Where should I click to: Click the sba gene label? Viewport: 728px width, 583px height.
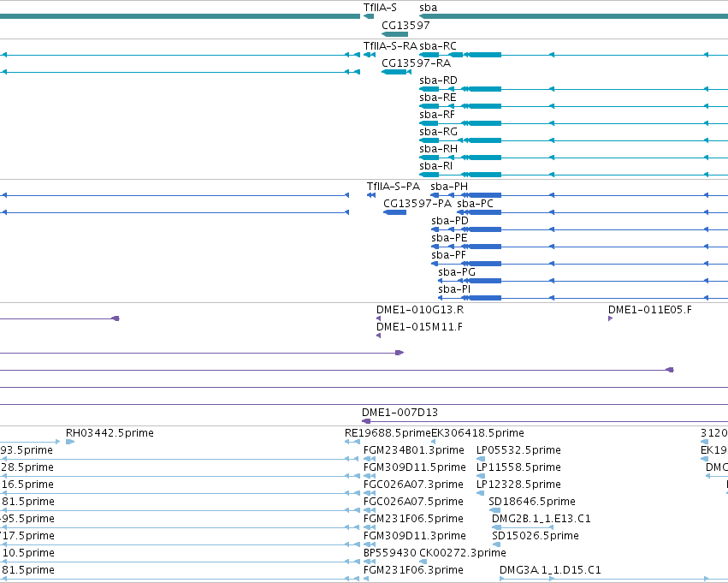click(428, 8)
